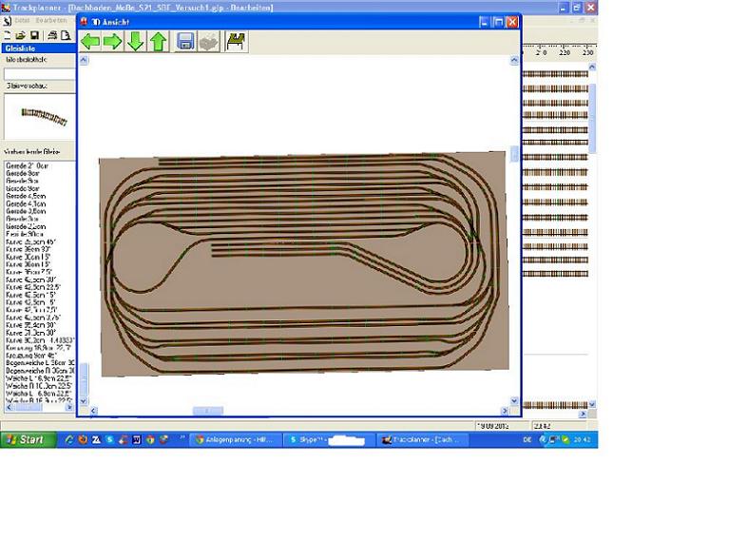Click the green right arrow in 3D Ansicht
The image size is (747, 560).
click(x=113, y=41)
